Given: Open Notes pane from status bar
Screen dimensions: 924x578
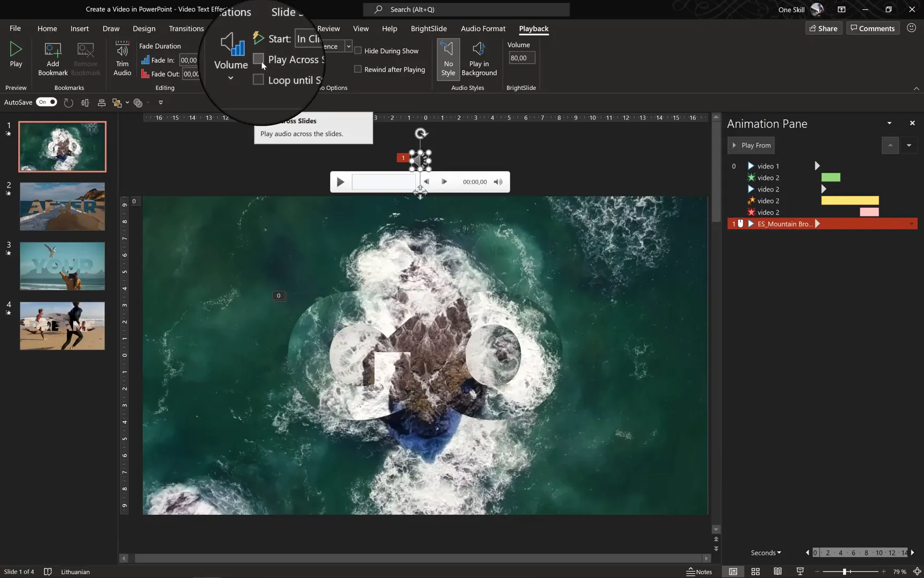Looking at the screenshot, I should tap(699, 572).
